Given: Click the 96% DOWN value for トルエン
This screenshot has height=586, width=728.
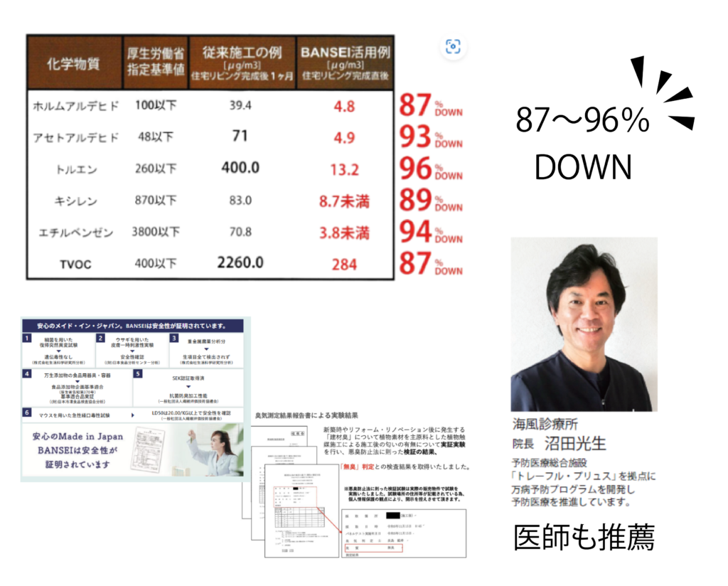Looking at the screenshot, I should 430,169.
